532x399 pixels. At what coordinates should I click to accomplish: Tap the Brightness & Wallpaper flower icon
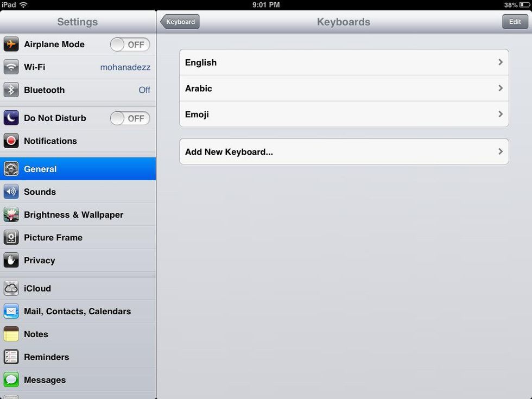[x=11, y=215]
